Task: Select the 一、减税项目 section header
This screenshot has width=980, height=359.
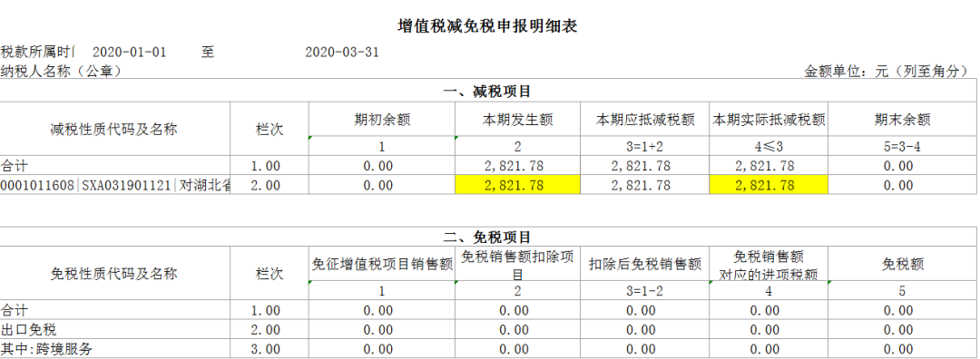Action: (x=487, y=92)
